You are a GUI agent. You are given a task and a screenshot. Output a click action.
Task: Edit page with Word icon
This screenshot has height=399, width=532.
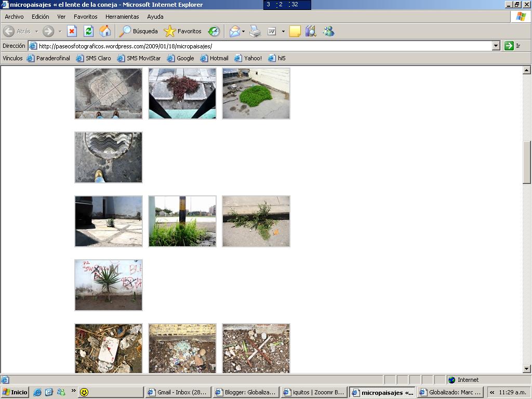coord(272,31)
